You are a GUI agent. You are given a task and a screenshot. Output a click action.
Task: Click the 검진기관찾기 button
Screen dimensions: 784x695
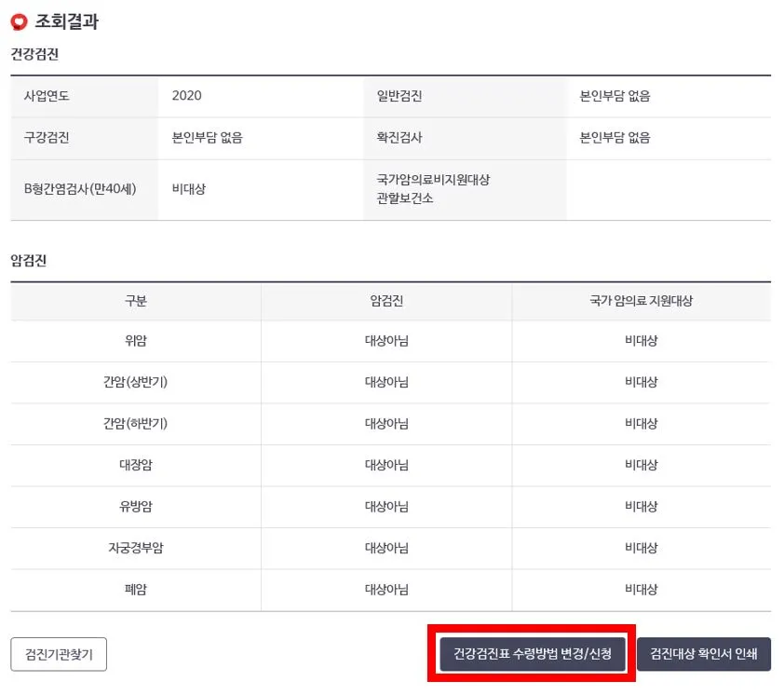coord(58,654)
